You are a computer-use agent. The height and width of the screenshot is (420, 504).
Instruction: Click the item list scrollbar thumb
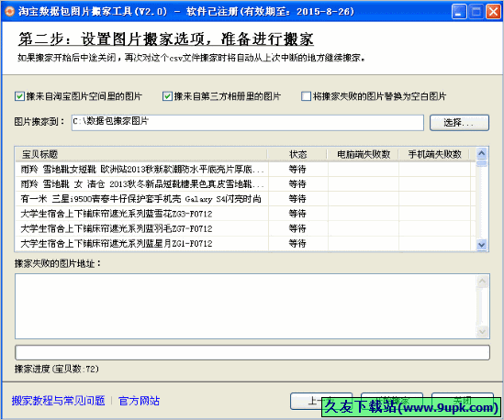click(x=481, y=163)
